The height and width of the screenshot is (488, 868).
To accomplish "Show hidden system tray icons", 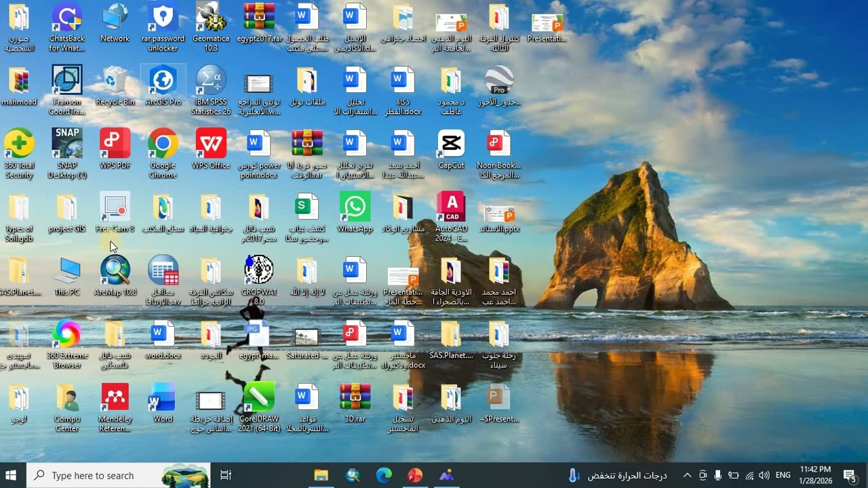I will click(x=687, y=475).
